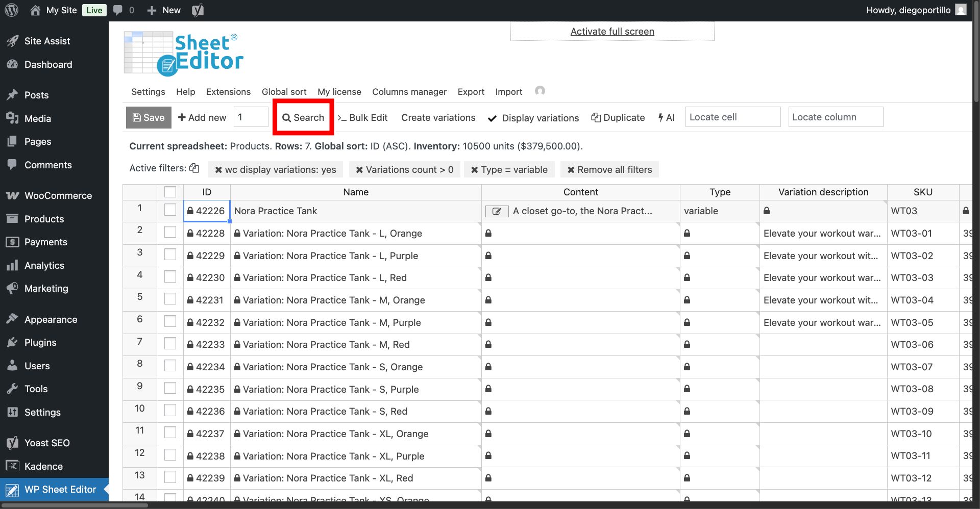Open the Yoast SEO icon in admin bar
Screen dimensions: 980x509
pyautogui.click(x=198, y=10)
